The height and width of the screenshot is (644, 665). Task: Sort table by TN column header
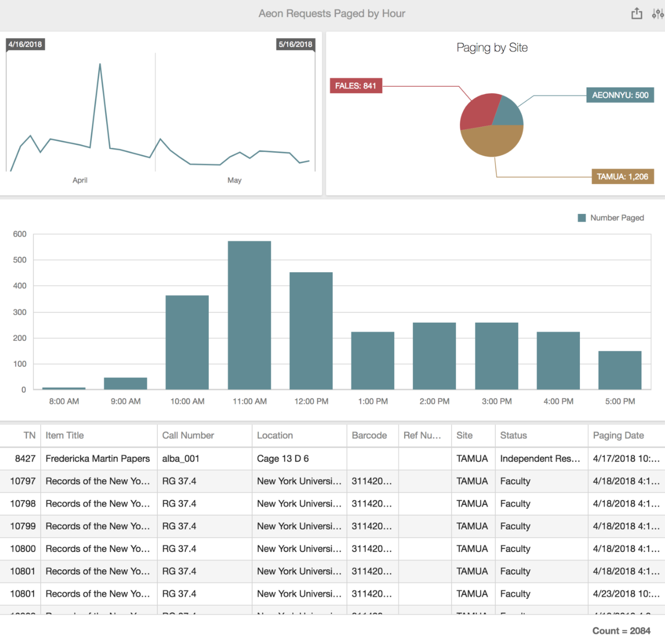pos(29,436)
